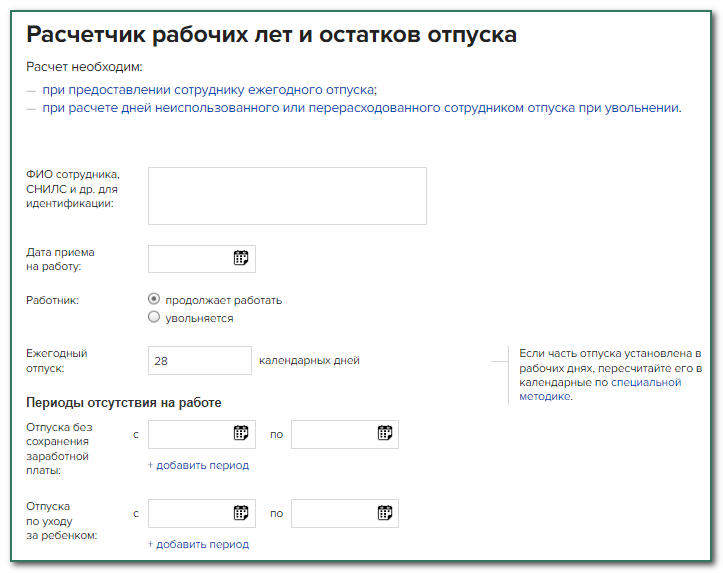This screenshot has height=573, width=723.
Task: Focus childcare leave 'по' end date field
Action: point(333,513)
